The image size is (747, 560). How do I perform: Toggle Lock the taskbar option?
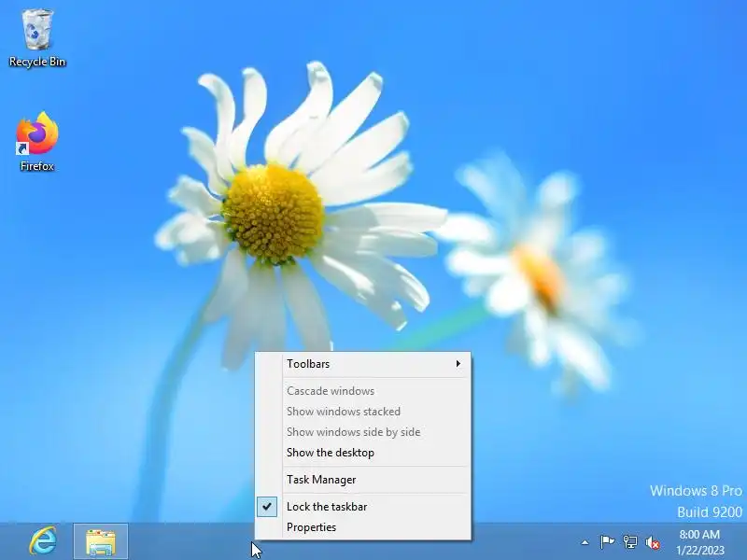(x=363, y=507)
